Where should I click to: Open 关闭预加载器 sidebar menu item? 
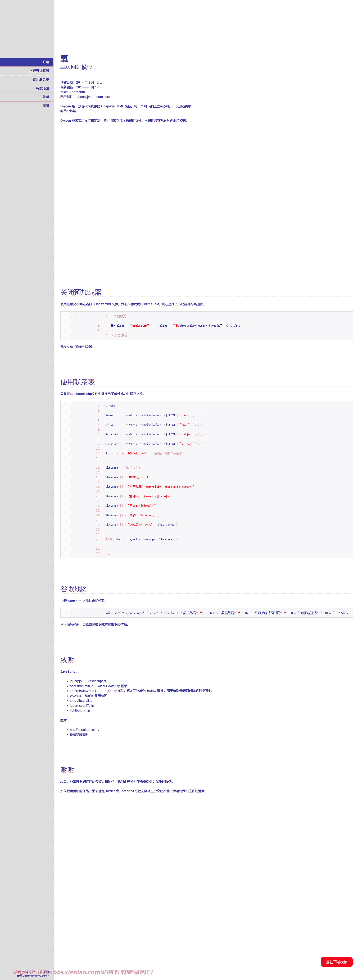[26, 71]
